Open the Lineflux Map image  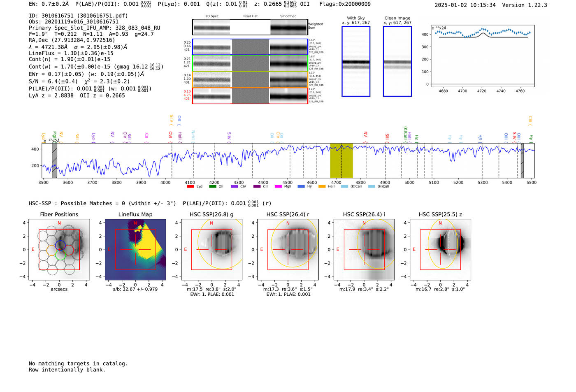click(135, 250)
